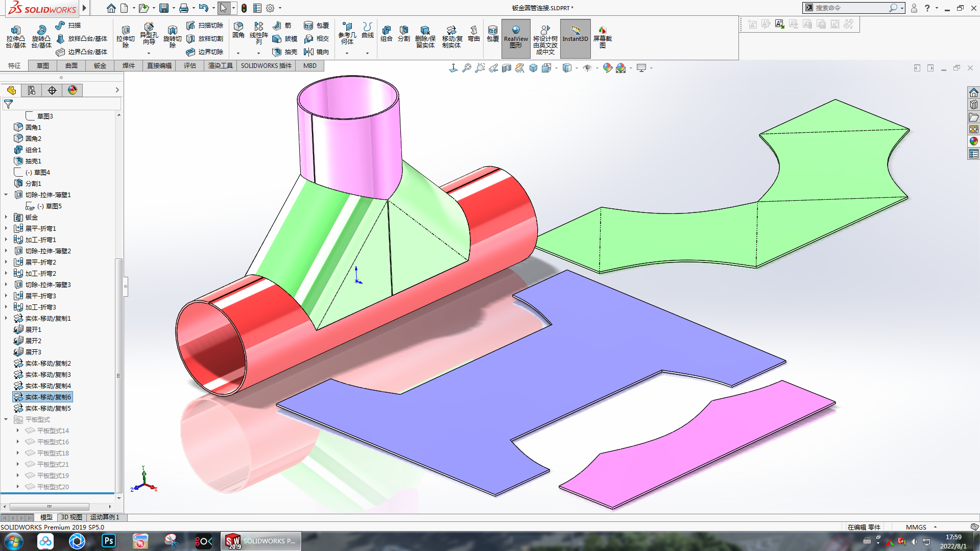
Task: Switch to the 钣金 (Sheet Metal) tab
Action: click(x=100, y=65)
